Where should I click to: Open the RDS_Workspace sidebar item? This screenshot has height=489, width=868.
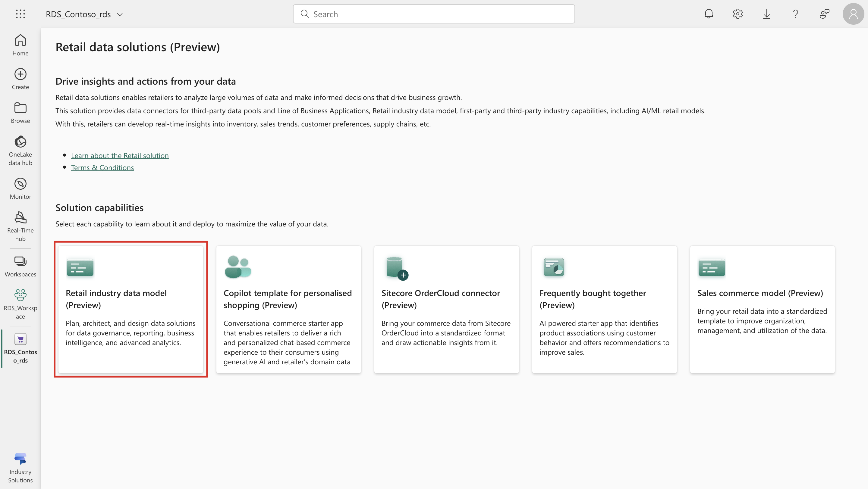pyautogui.click(x=20, y=304)
